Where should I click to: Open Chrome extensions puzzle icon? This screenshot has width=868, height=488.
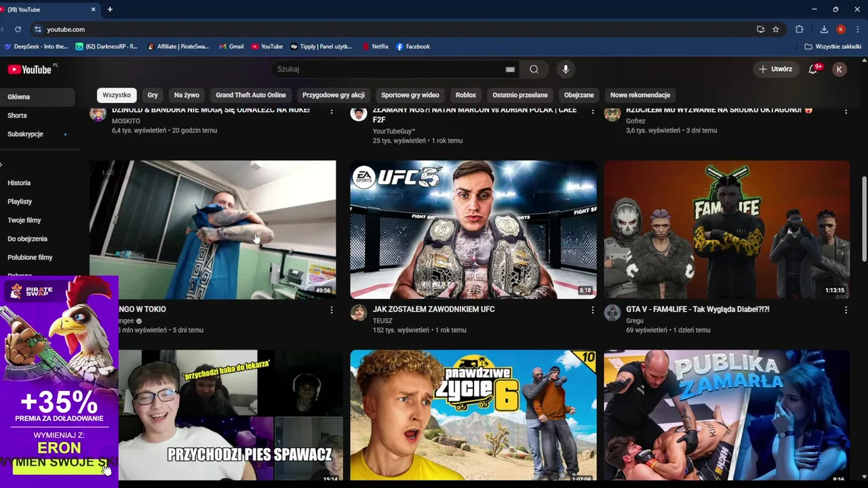pos(800,29)
